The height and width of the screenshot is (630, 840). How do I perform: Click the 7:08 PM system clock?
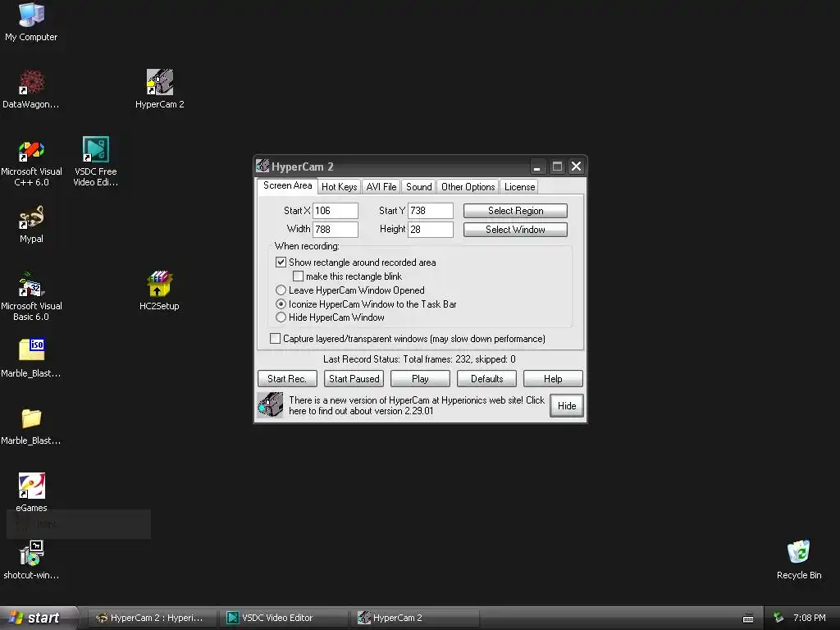809,618
